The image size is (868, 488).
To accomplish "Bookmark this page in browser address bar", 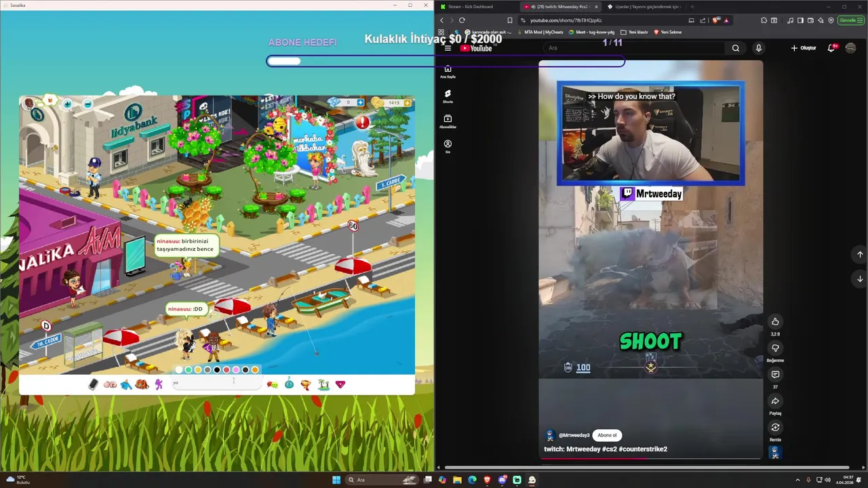I will point(510,20).
